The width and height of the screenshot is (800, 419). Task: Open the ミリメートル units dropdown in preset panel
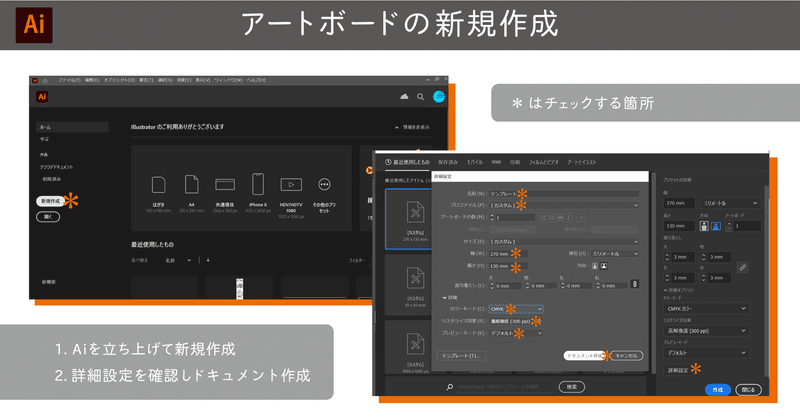pos(730,203)
